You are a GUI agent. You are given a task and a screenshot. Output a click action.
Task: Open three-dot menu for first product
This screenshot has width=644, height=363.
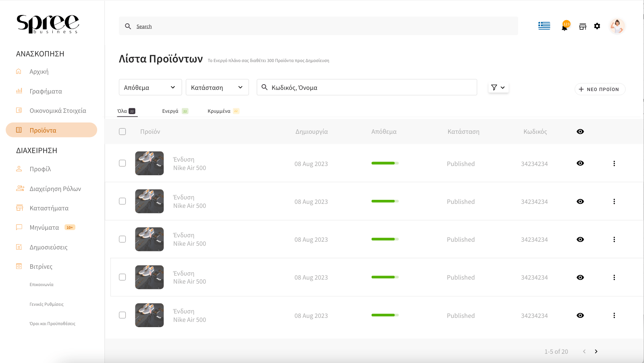pyautogui.click(x=614, y=164)
